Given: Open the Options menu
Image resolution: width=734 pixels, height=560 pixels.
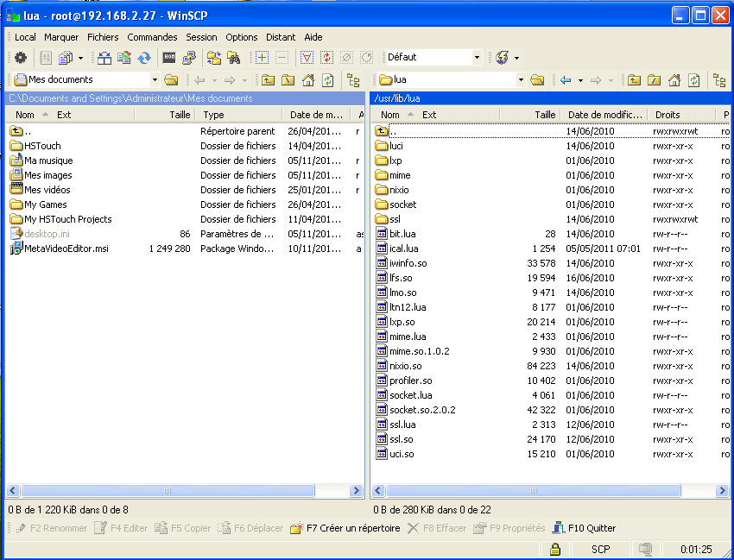Looking at the screenshot, I should 242,37.
